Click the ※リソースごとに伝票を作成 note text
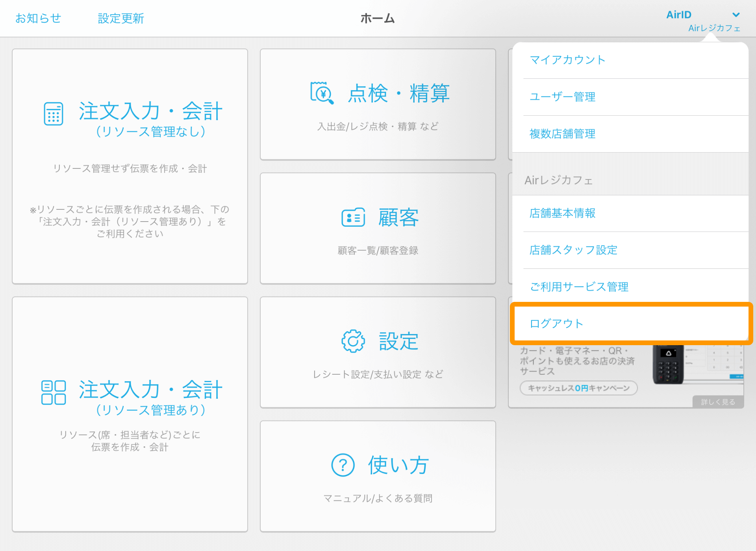The width and height of the screenshot is (756, 551). [x=130, y=222]
